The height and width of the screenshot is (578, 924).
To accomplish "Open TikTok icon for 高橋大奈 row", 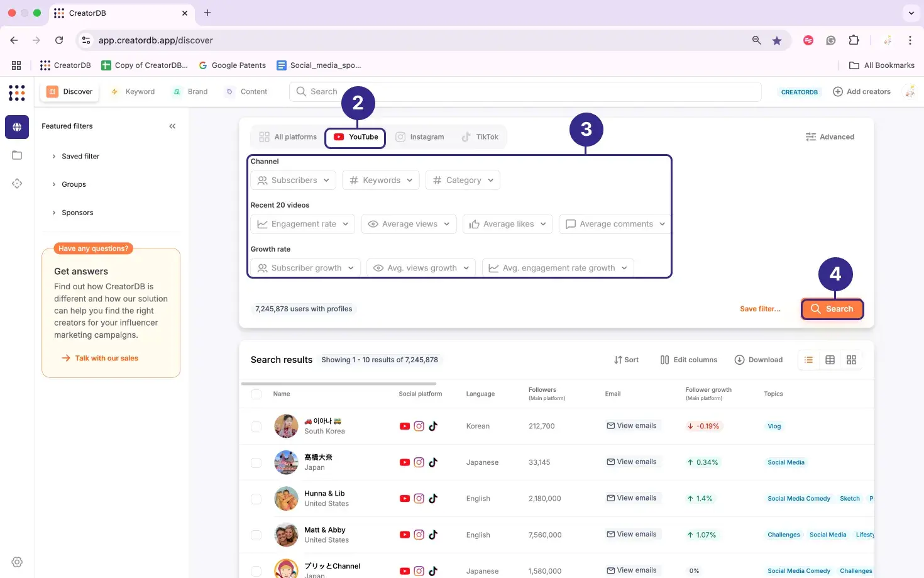I will [x=433, y=462].
